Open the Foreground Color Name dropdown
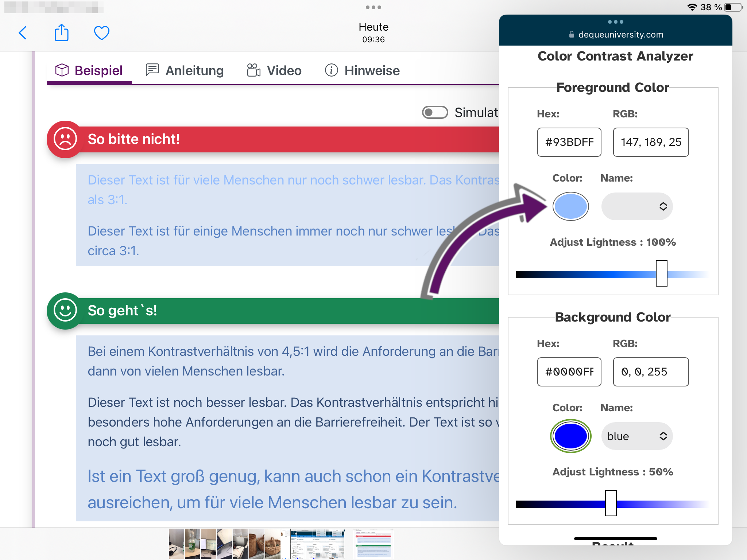747x560 pixels. (x=637, y=206)
